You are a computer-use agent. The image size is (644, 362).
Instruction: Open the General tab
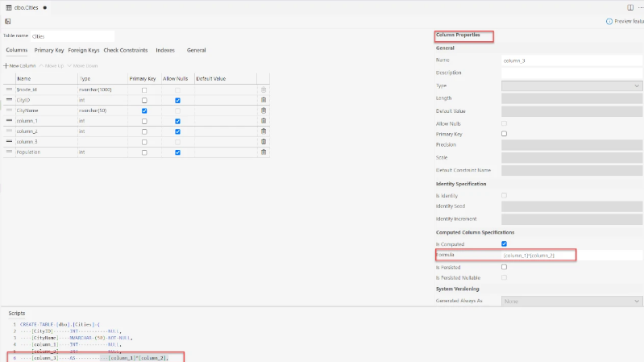pyautogui.click(x=197, y=50)
